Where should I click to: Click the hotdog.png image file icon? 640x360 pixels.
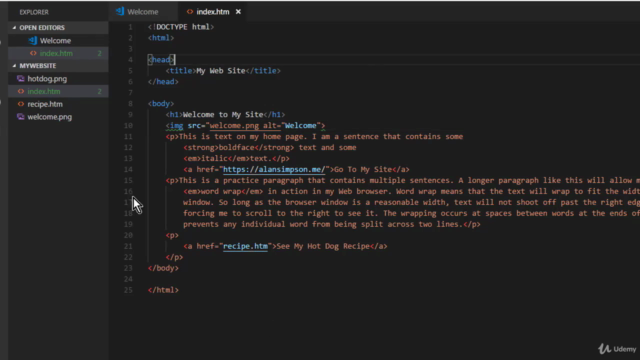pos(21,78)
